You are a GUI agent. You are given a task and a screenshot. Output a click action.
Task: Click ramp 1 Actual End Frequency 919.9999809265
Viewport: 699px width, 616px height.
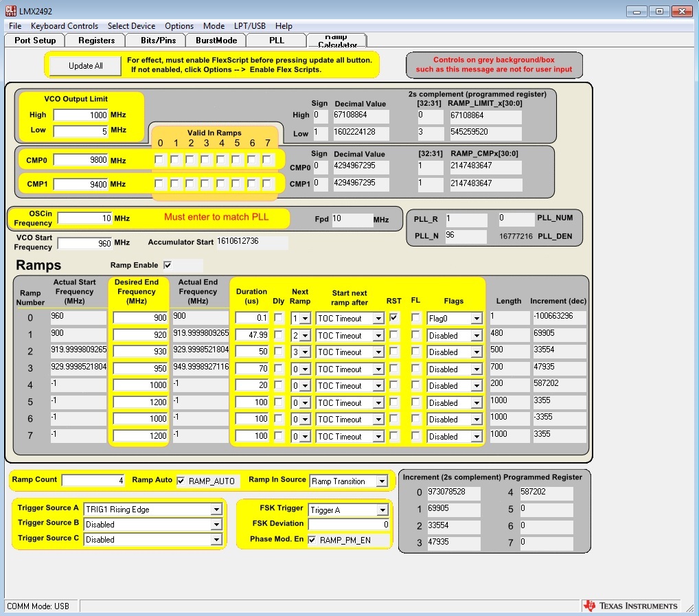tap(200, 334)
